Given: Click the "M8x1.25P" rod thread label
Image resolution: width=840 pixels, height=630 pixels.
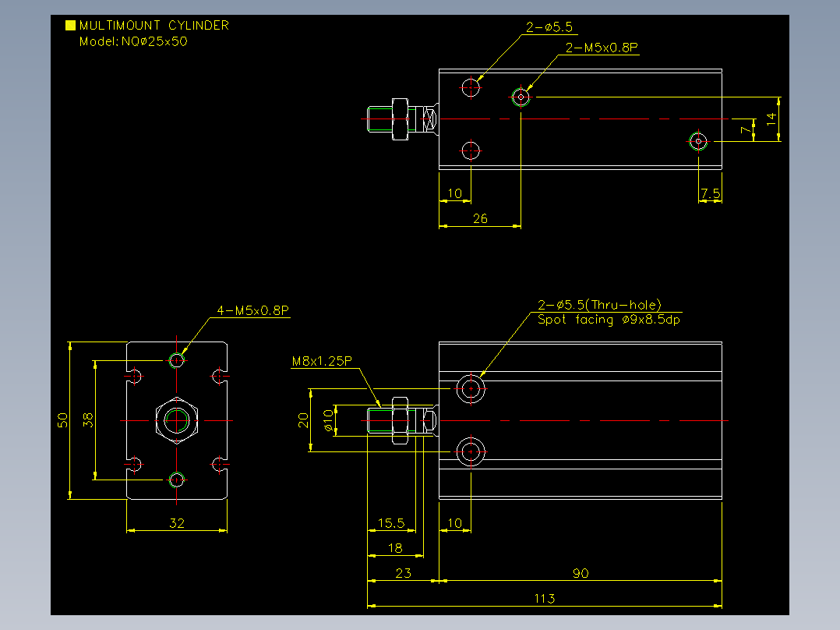Looking at the screenshot, I should tap(321, 361).
